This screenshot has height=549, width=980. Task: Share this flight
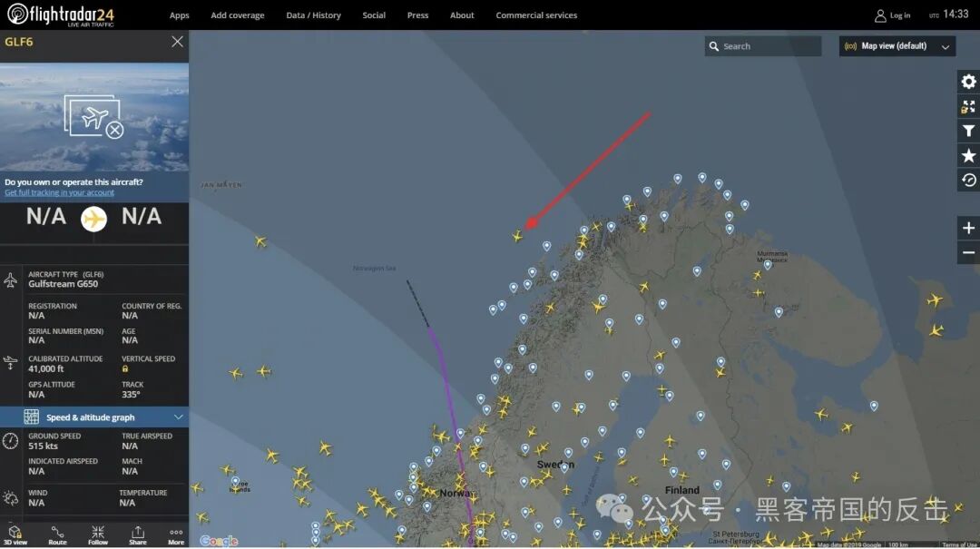click(x=138, y=535)
